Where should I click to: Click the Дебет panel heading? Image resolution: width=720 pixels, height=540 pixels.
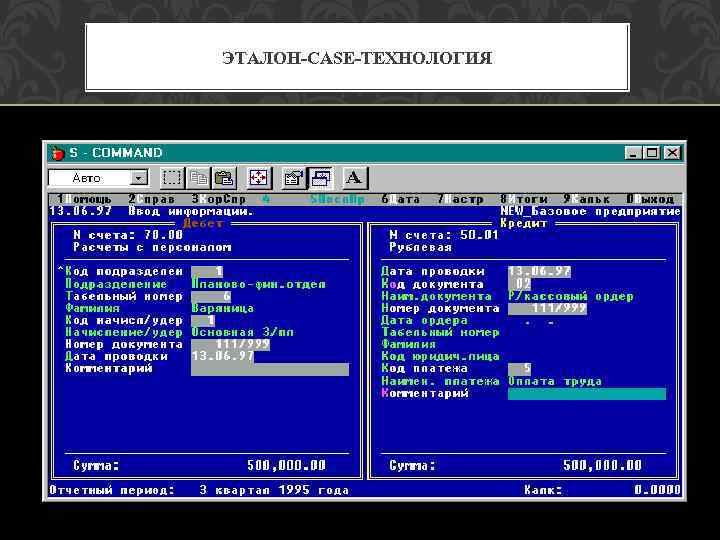202,224
